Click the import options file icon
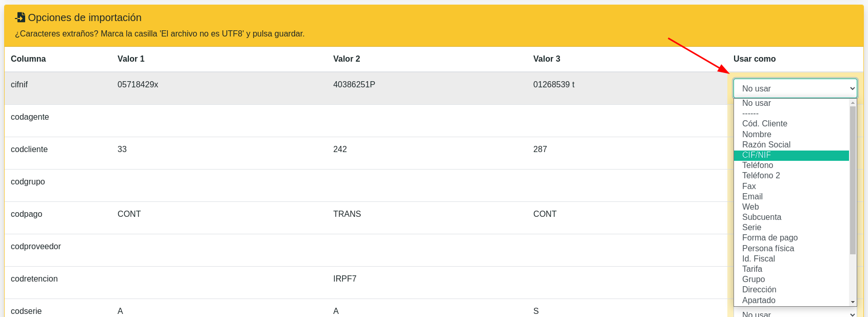Image resolution: width=868 pixels, height=317 pixels. (20, 17)
